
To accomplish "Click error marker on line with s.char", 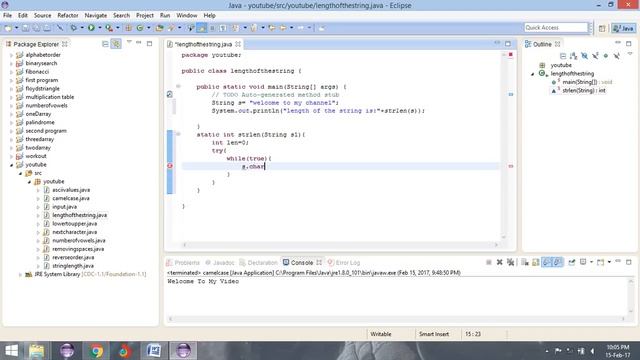I will (170, 166).
